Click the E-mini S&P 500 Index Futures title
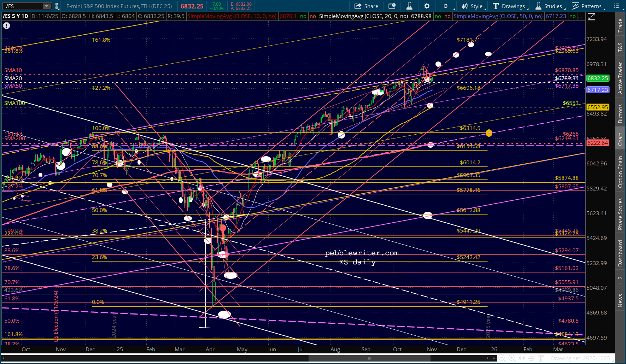Image resolution: width=626 pixels, height=364 pixels. point(119,6)
